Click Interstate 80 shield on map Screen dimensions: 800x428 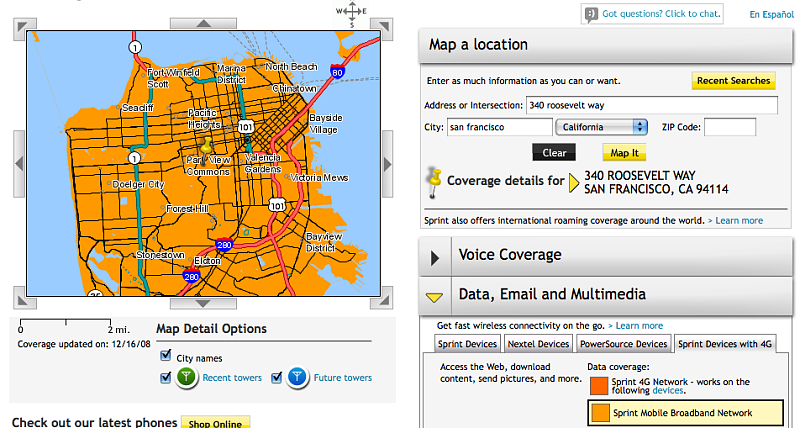(x=337, y=72)
